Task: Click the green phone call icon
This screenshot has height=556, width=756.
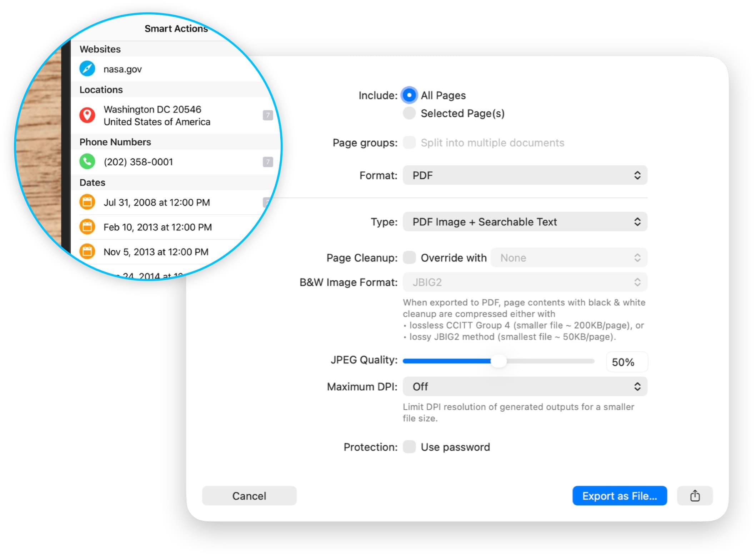Action: pyautogui.click(x=87, y=161)
